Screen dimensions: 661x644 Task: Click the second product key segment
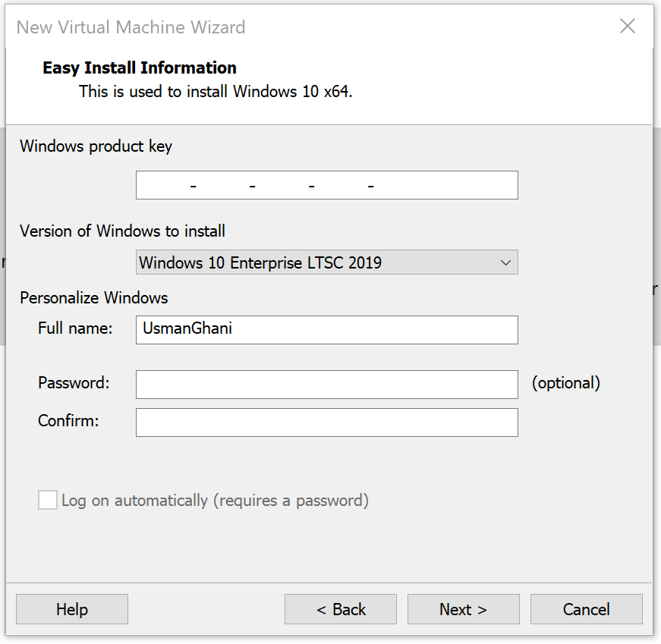point(222,185)
